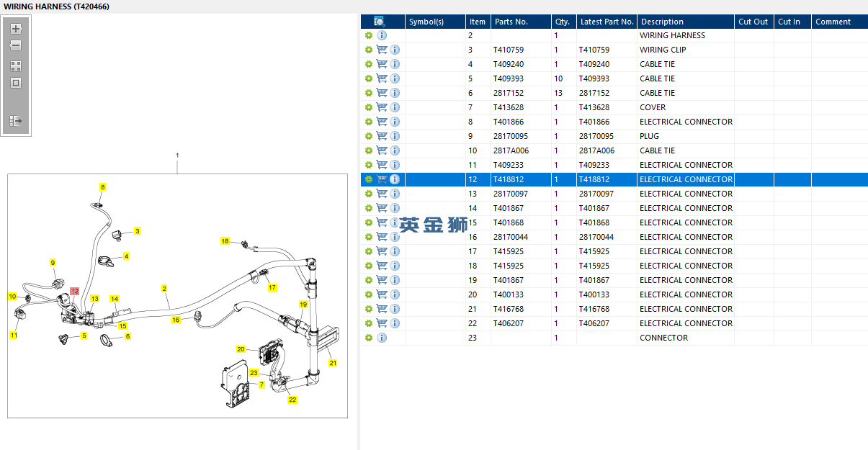Select callout 8 in the diagram

point(102,187)
